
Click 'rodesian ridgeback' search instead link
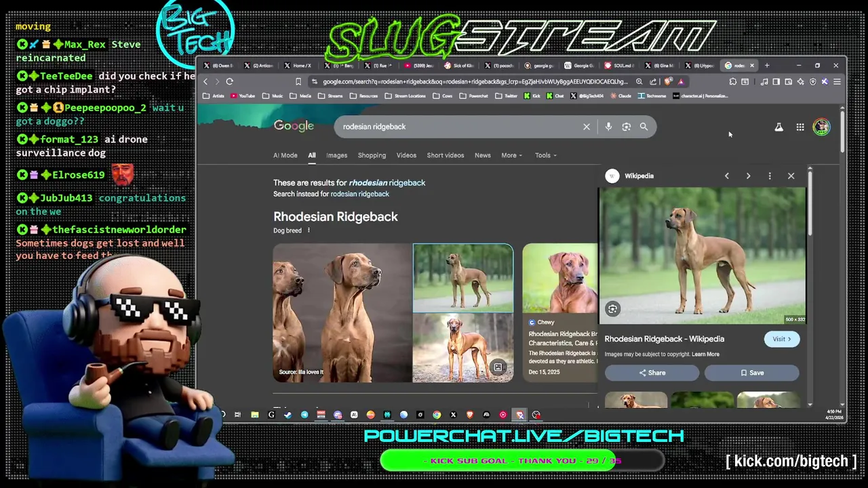(359, 194)
